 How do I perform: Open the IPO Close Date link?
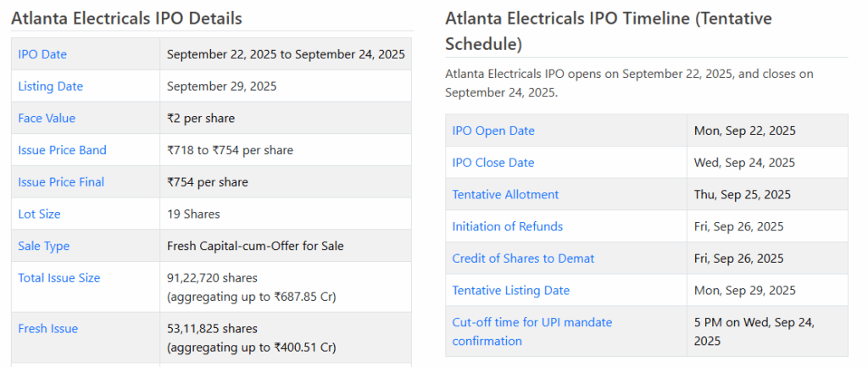(x=493, y=163)
